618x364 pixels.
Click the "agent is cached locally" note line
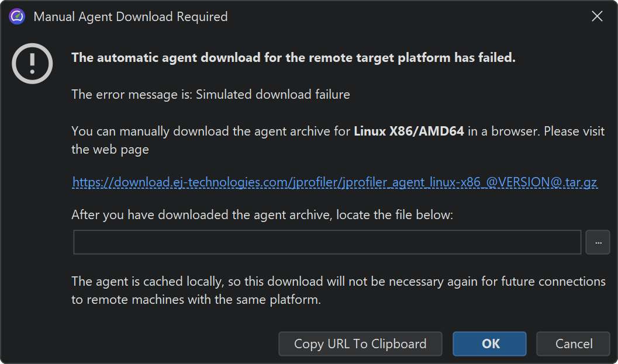point(338,282)
